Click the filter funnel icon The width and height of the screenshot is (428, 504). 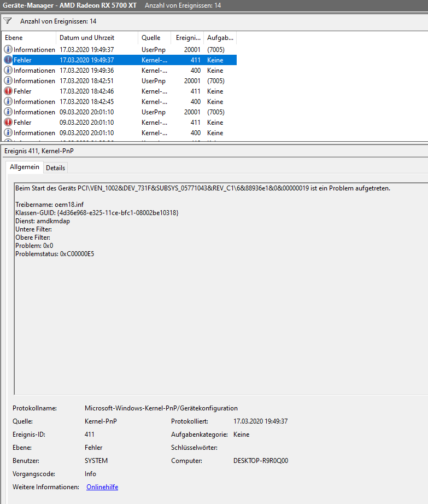pyautogui.click(x=8, y=21)
